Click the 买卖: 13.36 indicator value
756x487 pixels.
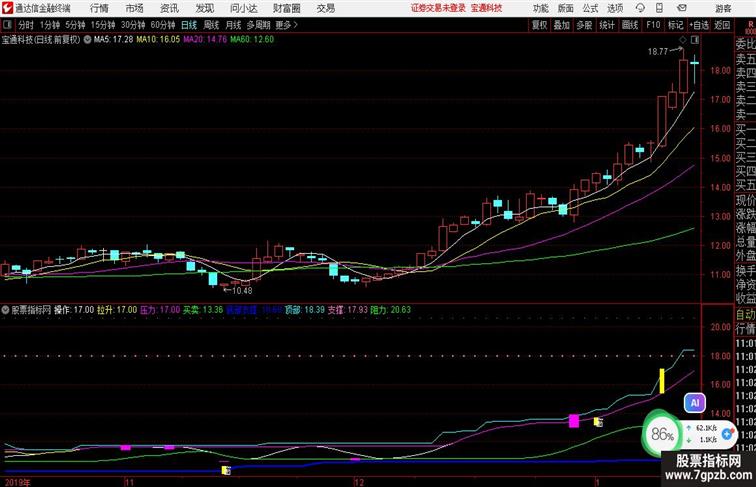coord(202,310)
